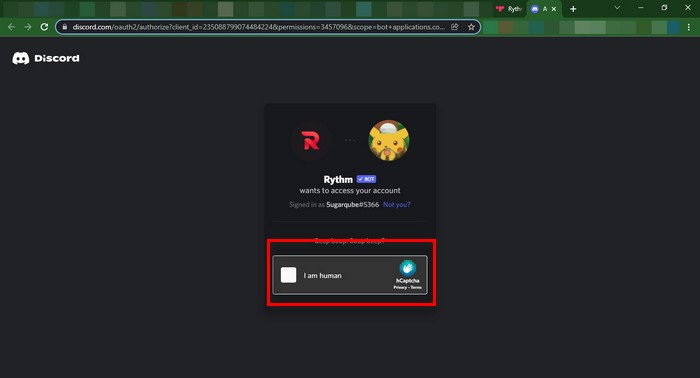Switch to the Rythm browser tab
The height and width of the screenshot is (378, 700).
point(509,9)
